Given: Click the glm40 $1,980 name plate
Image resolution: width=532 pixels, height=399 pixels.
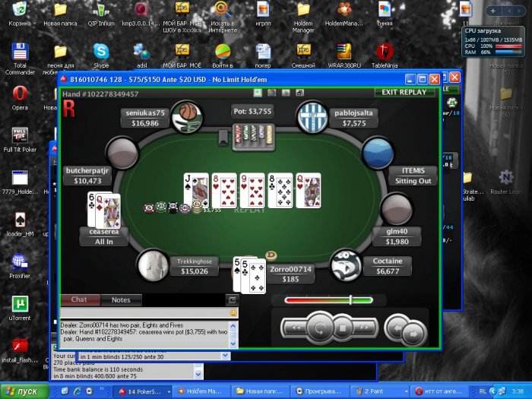Looking at the screenshot, I should click(x=397, y=236).
